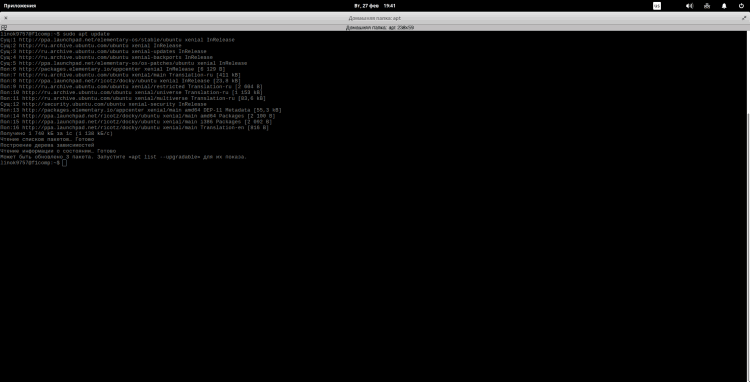This screenshot has width=750, height=382.
Task: Click the docky Translation-en line
Action: pos(134,127)
